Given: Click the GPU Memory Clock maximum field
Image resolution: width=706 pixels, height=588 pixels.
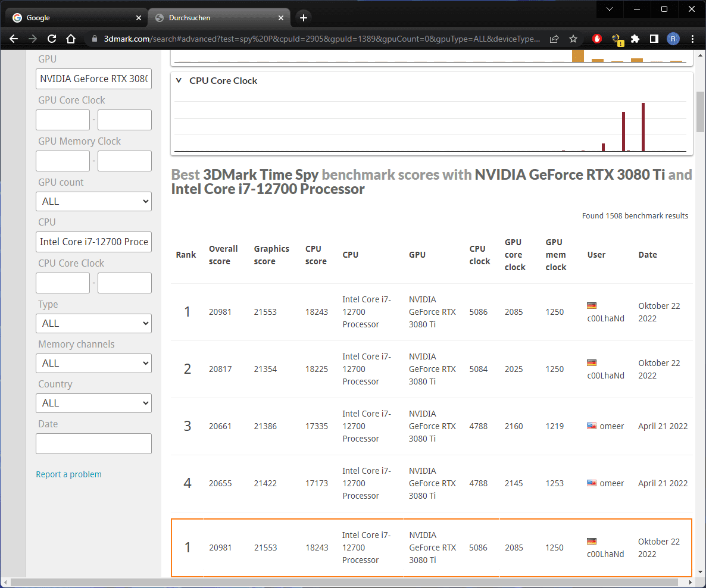Looking at the screenshot, I should point(125,161).
